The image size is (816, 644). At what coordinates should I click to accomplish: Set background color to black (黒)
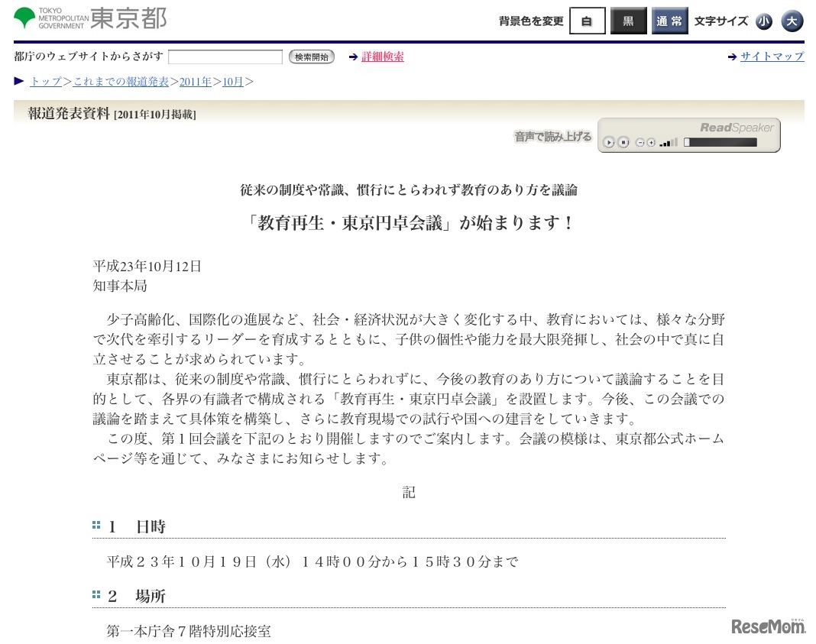[628, 21]
